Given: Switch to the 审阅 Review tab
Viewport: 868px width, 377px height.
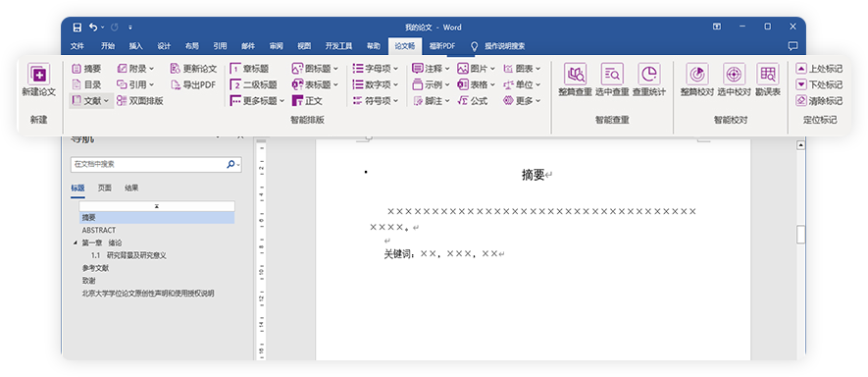Looking at the screenshot, I should [276, 46].
